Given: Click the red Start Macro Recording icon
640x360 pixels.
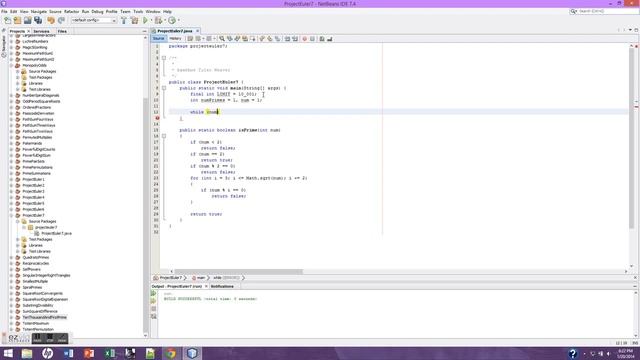Looking at the screenshot, I should pyautogui.click(x=304, y=39).
